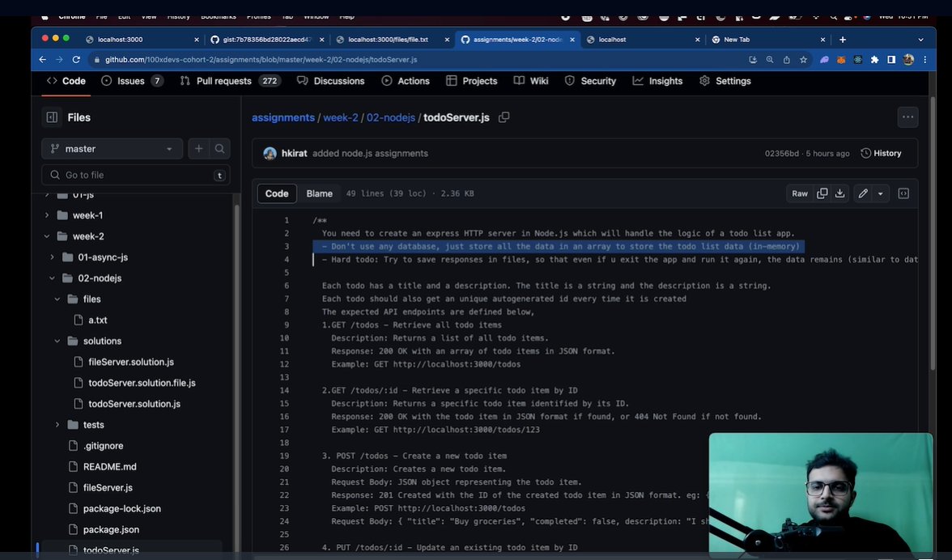Open Spotlight search in the menu bar
This screenshot has width=952, height=560.
[833, 16]
